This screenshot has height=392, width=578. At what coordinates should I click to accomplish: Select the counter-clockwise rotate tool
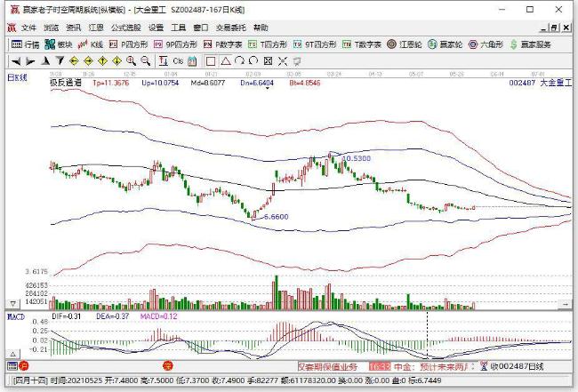(253, 61)
